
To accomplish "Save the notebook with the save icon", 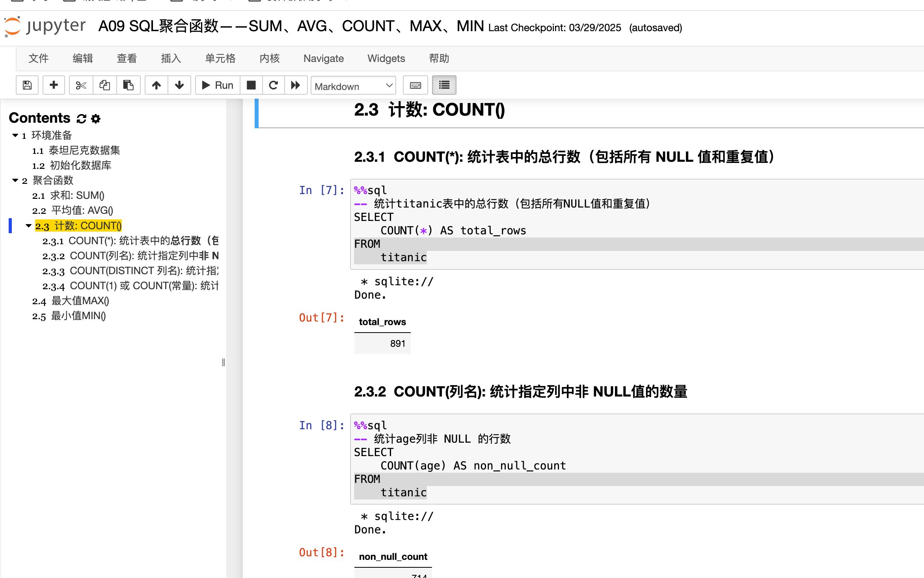I will point(27,85).
